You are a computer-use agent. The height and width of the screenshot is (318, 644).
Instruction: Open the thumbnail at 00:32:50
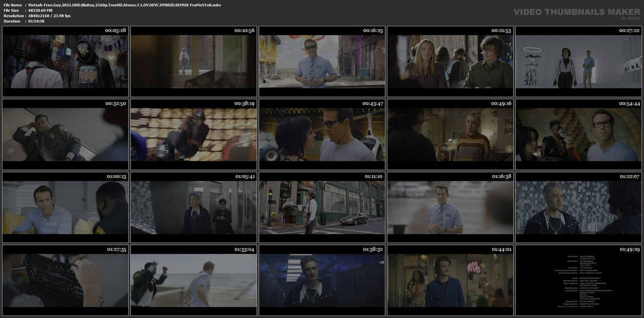click(65, 134)
